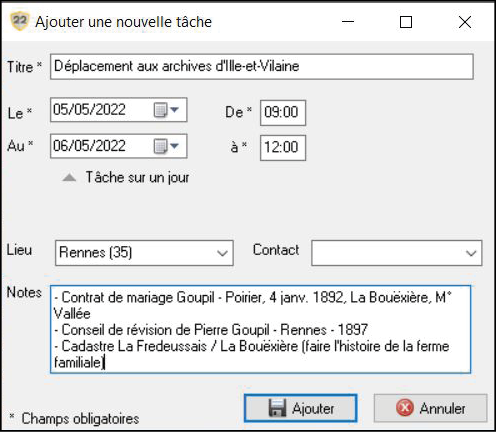Screen dimensions: 496x432
Task: Select the 05/05/2022 start date field
Action: 119,110
